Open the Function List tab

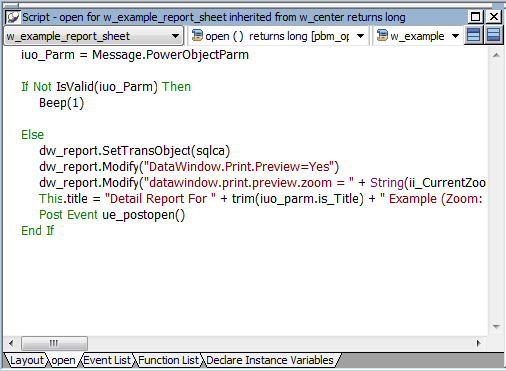168,360
